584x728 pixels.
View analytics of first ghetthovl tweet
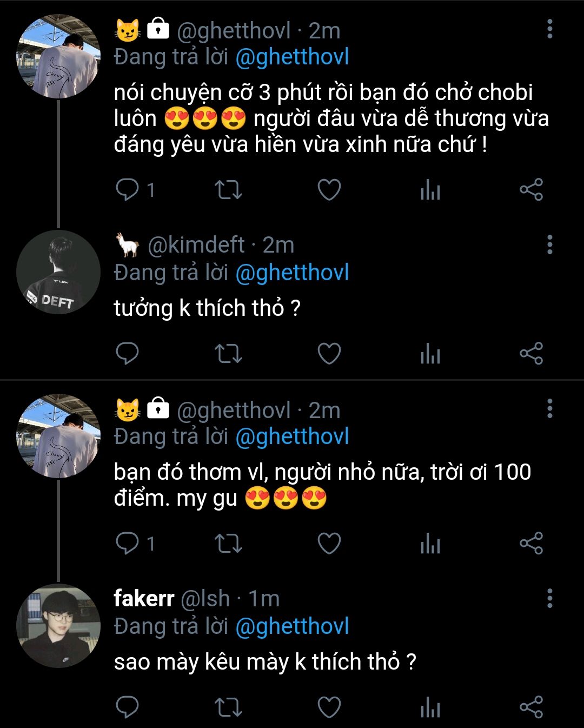(x=430, y=190)
